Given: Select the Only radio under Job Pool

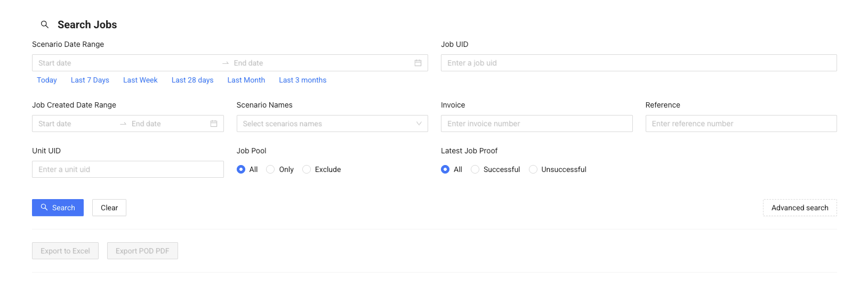Looking at the screenshot, I should coord(270,169).
